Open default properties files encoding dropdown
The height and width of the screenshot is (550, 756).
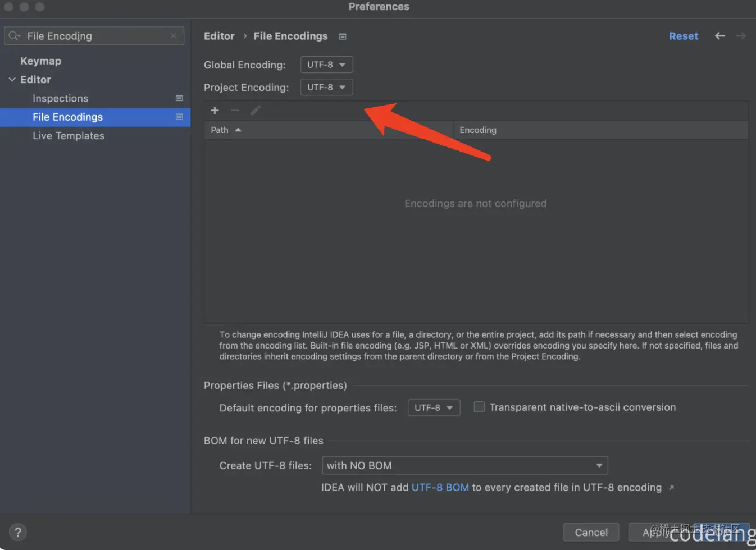434,407
